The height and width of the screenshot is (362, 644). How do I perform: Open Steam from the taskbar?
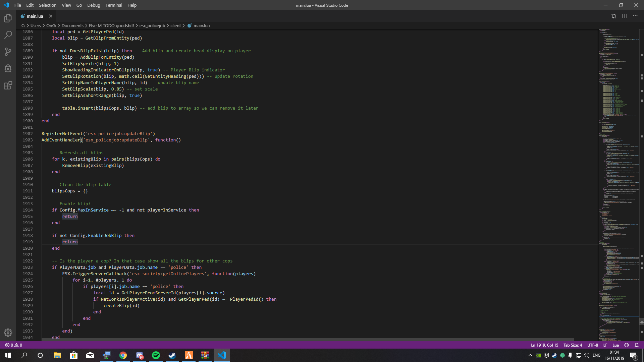coord(172,355)
